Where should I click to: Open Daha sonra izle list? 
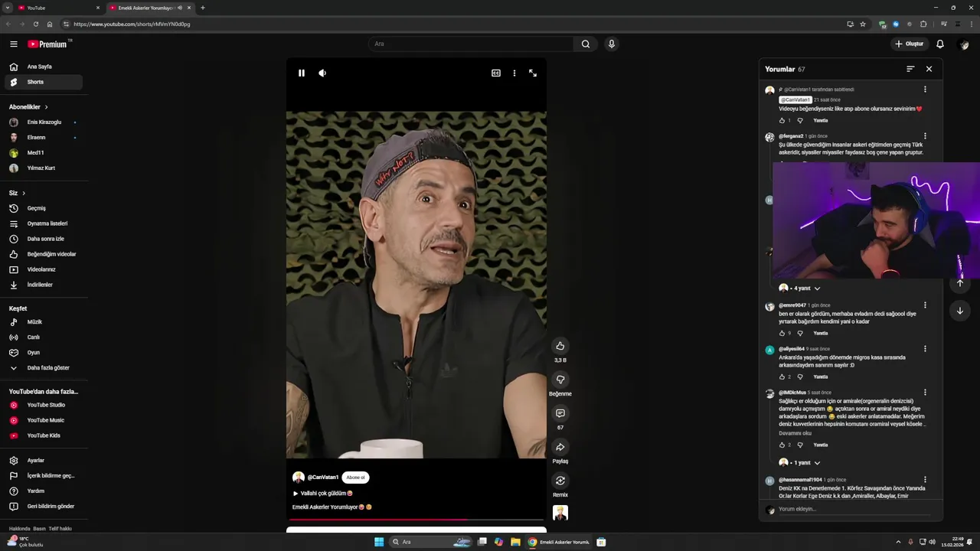[x=43, y=239]
